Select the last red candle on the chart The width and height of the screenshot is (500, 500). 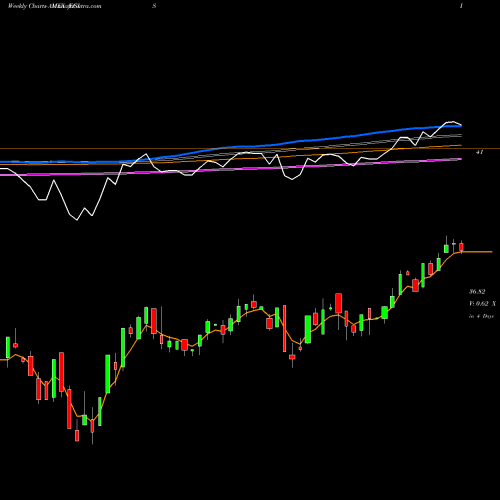461,247
